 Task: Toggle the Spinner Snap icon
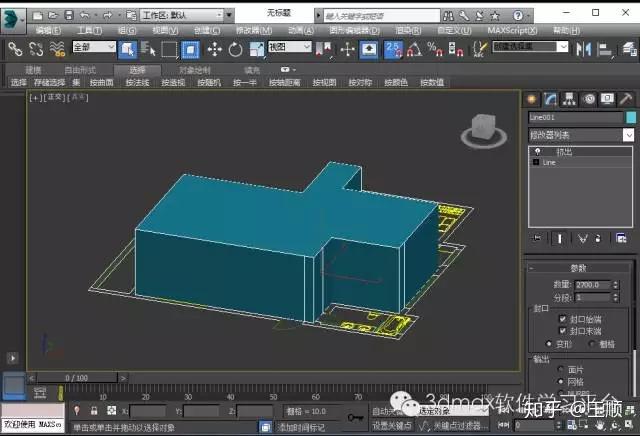tap(456, 49)
